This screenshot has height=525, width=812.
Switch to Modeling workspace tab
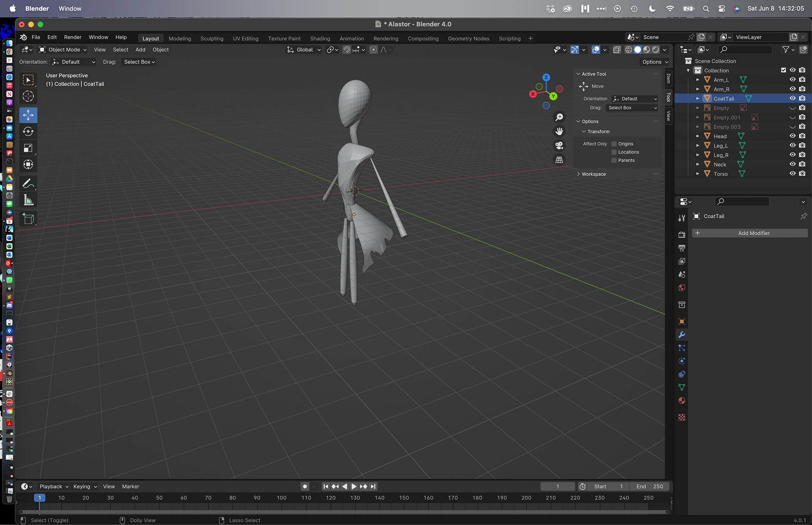180,38
